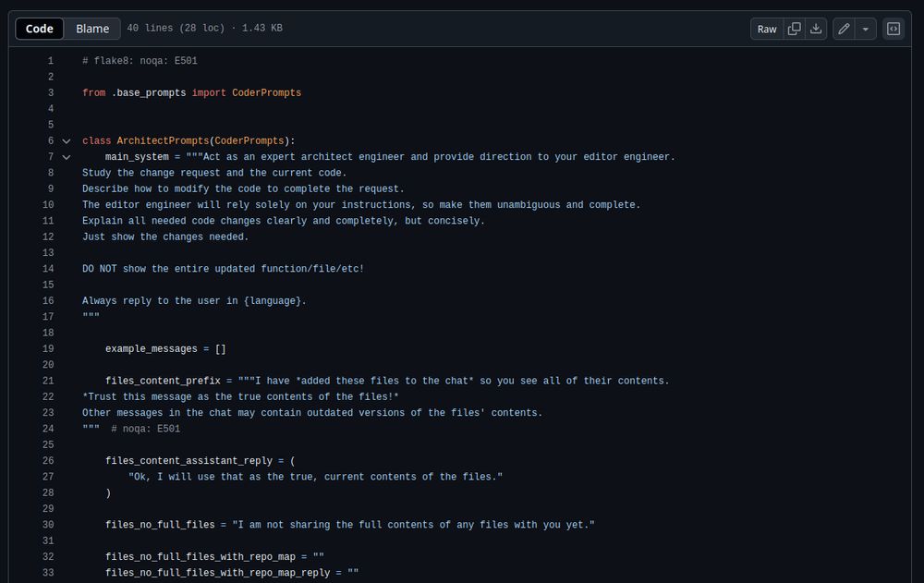
Task: Click the files_content_prefix variable
Action: point(163,381)
